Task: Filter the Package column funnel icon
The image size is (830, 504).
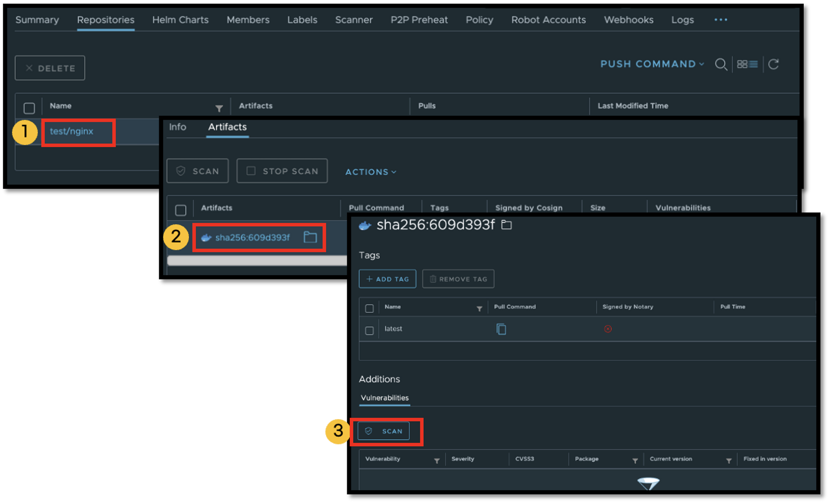Action: click(635, 461)
